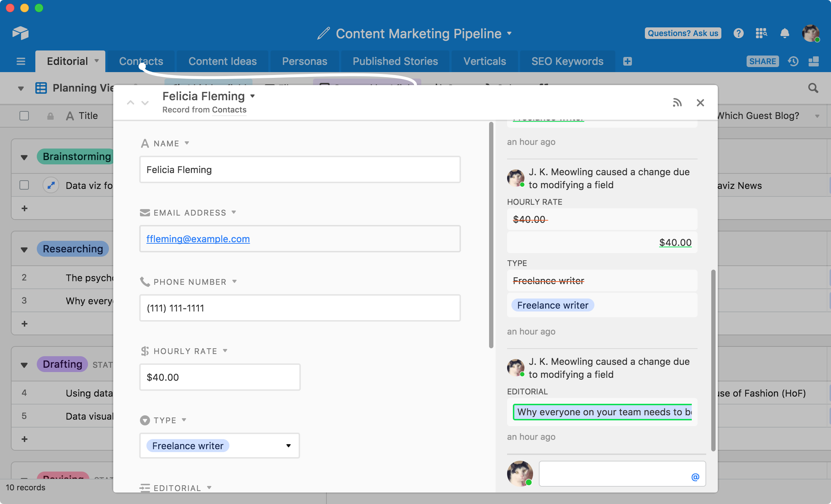The image size is (831, 504).
Task: Click the comment text box in activity panel
Action: [x=622, y=474]
